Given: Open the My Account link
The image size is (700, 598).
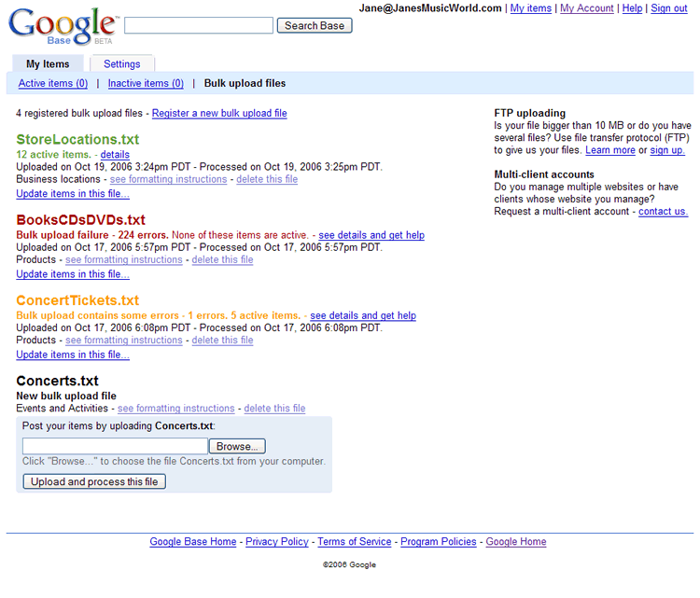Looking at the screenshot, I should tap(587, 8).
